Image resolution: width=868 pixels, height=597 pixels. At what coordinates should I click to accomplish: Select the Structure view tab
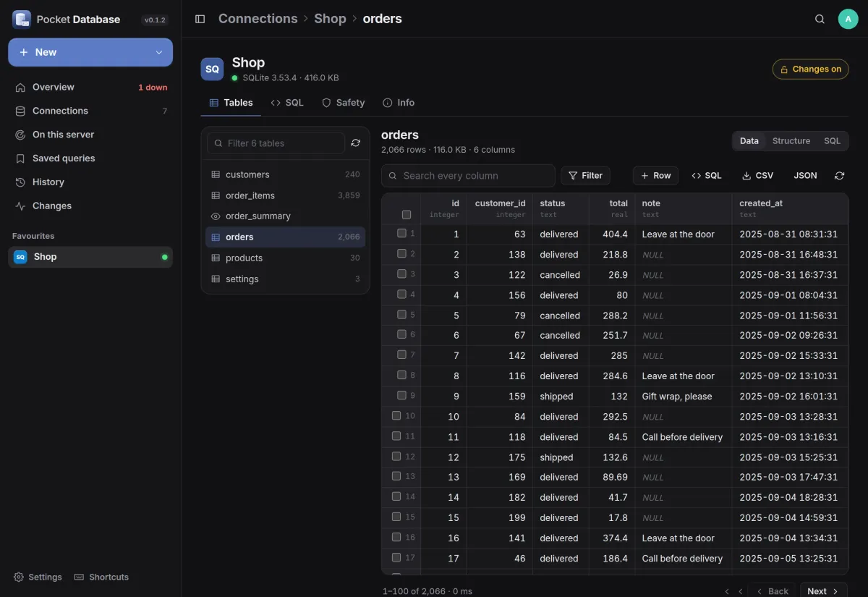pos(791,141)
